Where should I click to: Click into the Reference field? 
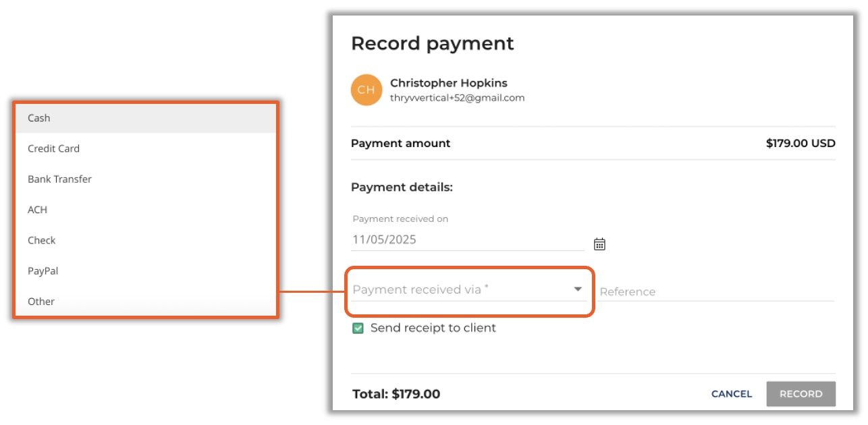(x=715, y=292)
